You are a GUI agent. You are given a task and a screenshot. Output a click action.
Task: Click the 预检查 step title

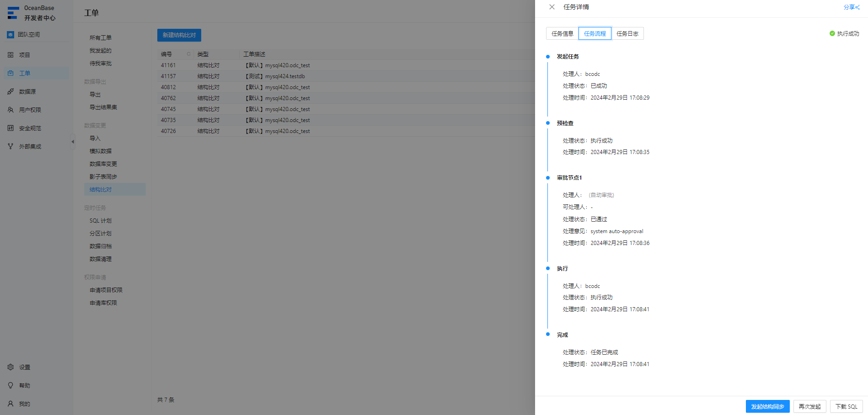coord(565,123)
